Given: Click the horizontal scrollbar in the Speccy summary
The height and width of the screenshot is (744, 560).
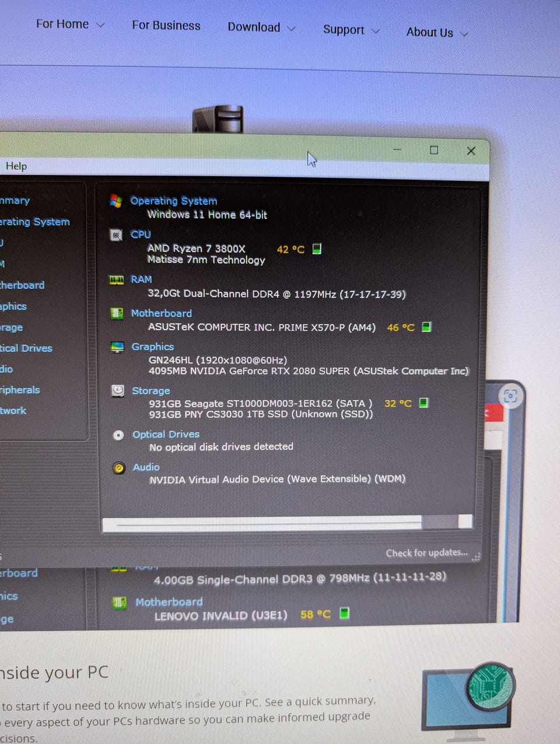Looking at the screenshot, I should click(x=287, y=523).
